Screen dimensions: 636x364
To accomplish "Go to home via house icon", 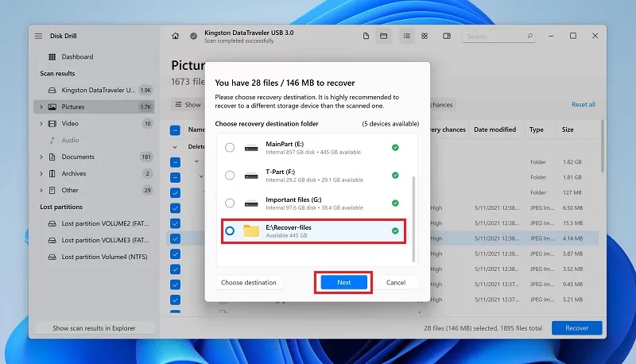I will pos(175,36).
